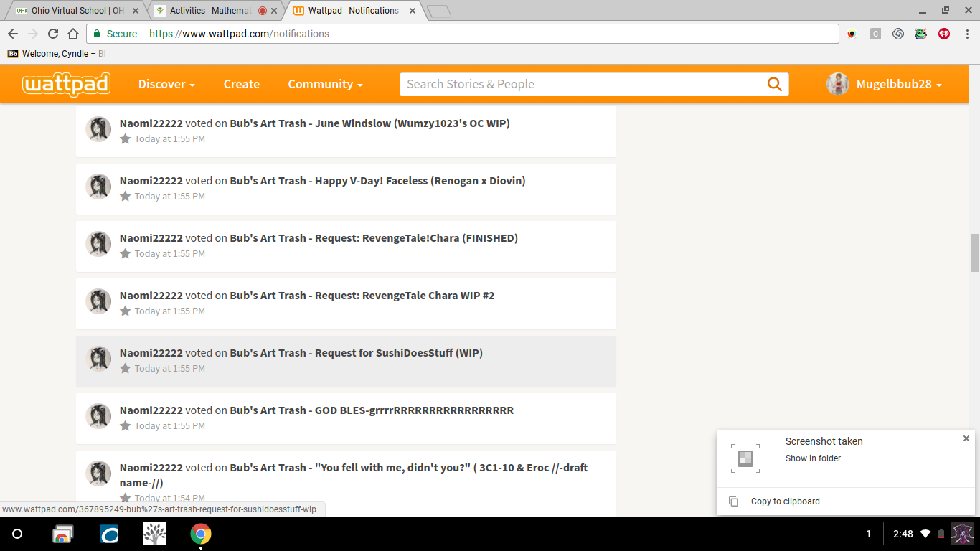Screen dimensions: 980x551
Task: Click Copy to clipboard in the screenshot notification
Action: (785, 501)
